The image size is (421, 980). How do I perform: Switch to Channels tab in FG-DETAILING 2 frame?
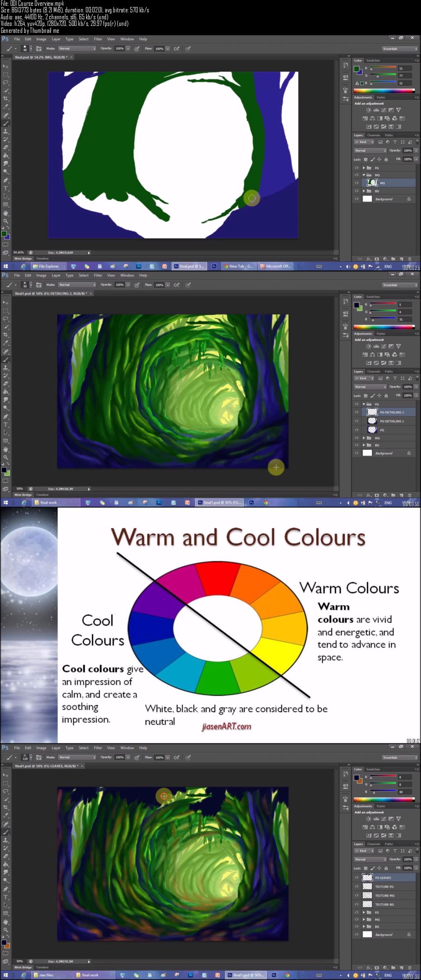point(374,371)
